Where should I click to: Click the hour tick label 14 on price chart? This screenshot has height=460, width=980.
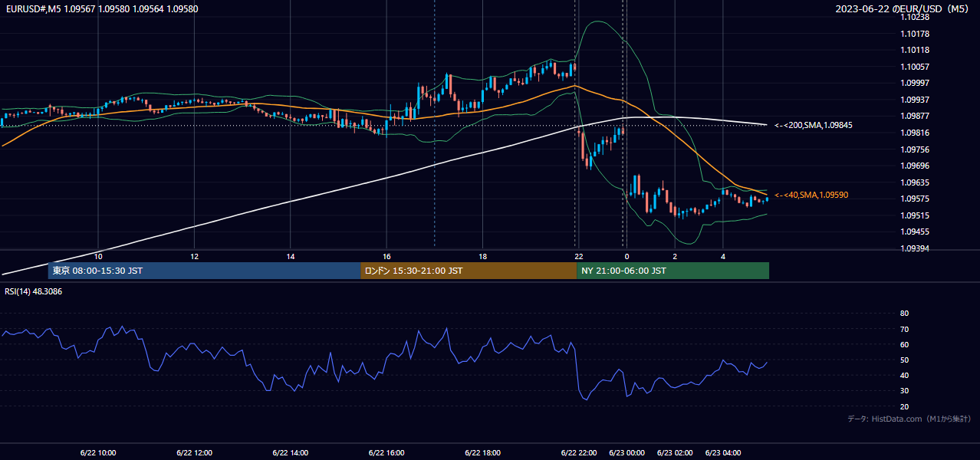point(291,256)
